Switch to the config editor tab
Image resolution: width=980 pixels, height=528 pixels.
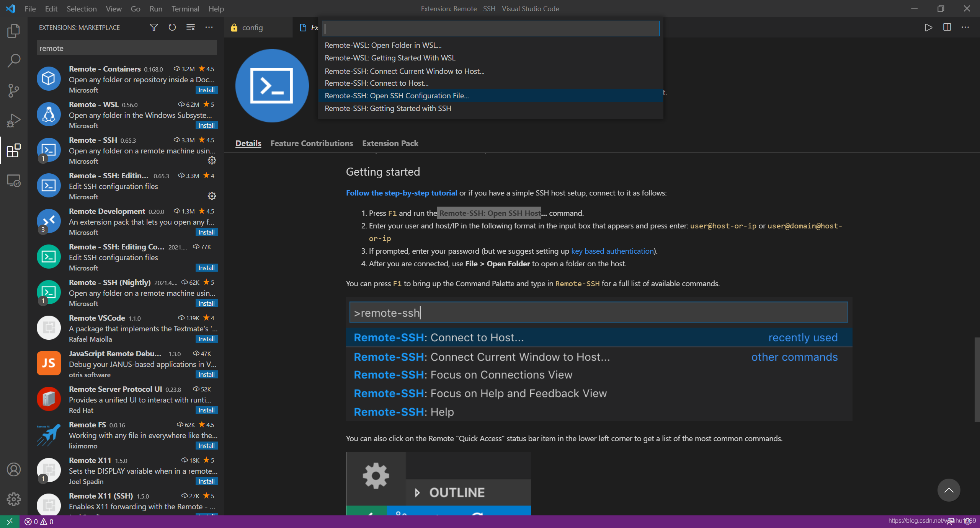pos(252,28)
